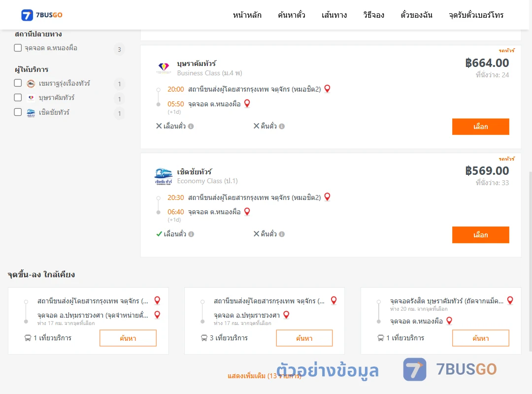
Task: Open the เส้นทาง navigation item
Action: pos(334,15)
